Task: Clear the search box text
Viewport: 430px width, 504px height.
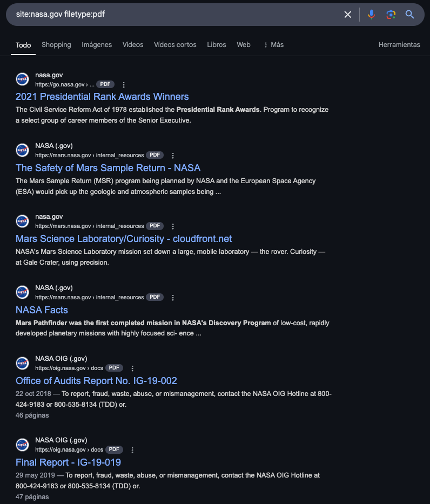Action: point(348,15)
